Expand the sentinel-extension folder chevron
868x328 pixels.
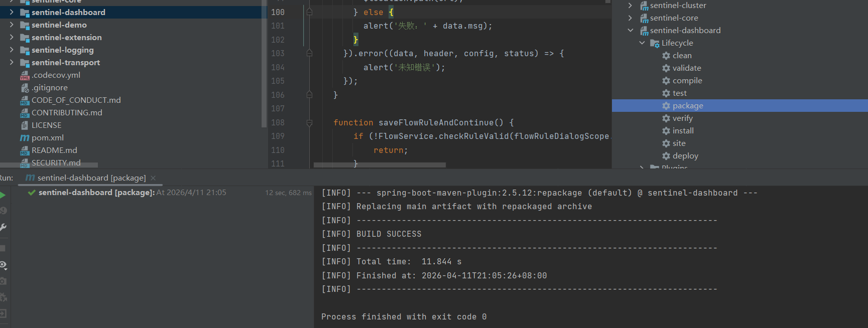click(x=11, y=37)
